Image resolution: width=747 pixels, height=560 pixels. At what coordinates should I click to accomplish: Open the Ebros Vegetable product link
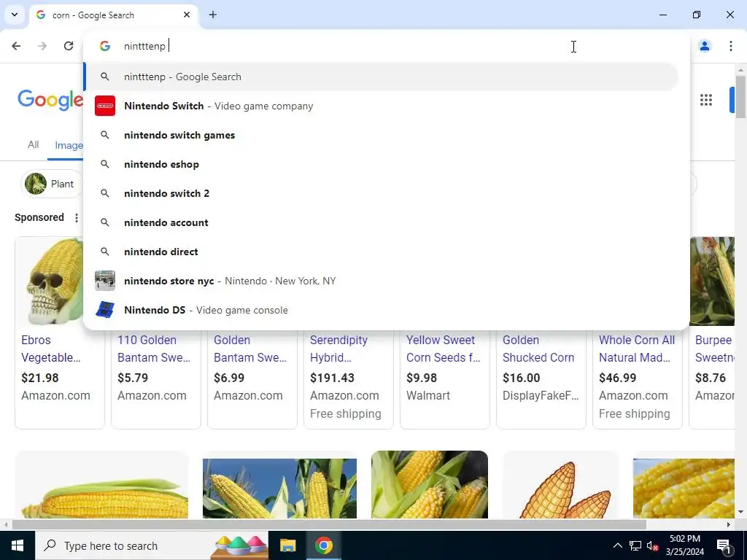click(51, 349)
